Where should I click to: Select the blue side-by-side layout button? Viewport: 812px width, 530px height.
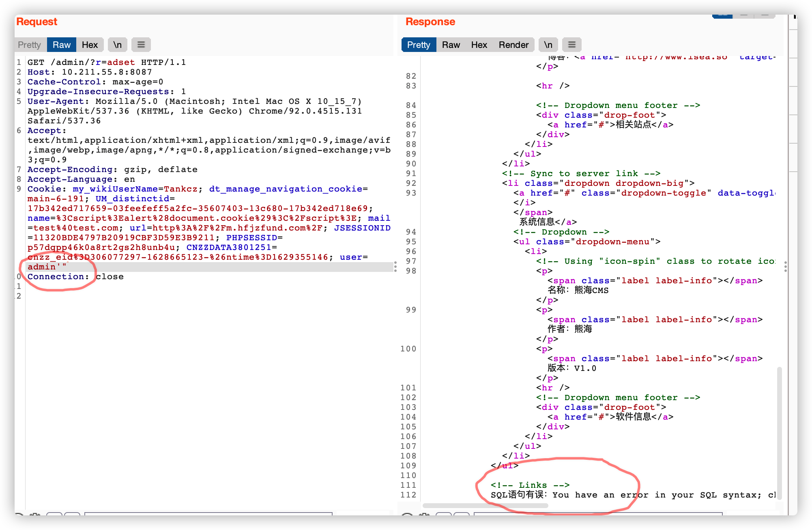click(x=722, y=16)
